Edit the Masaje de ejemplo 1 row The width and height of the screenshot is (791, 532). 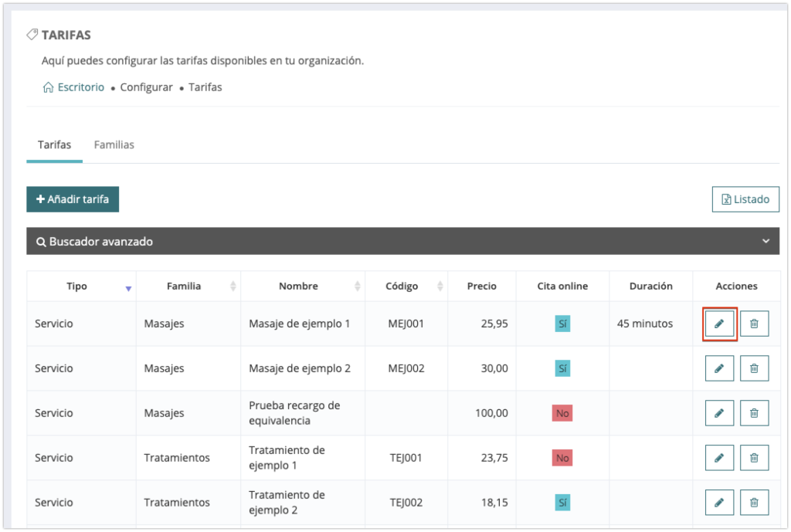pyautogui.click(x=719, y=324)
